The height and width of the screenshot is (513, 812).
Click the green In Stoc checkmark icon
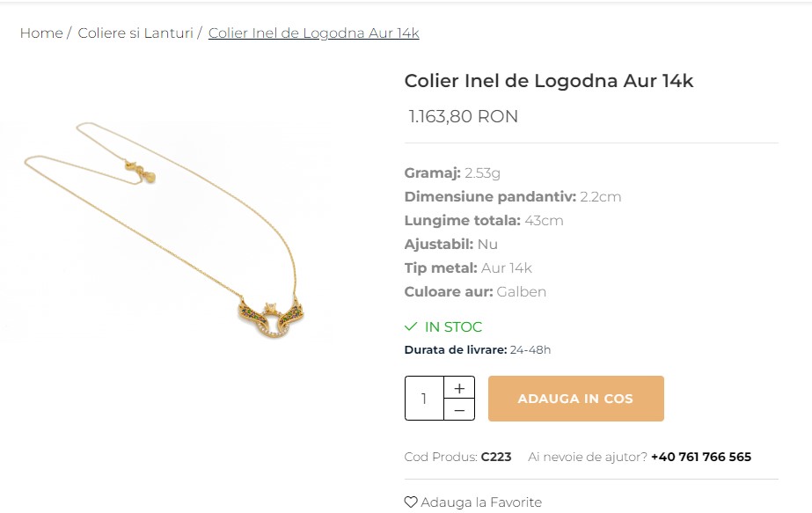[x=411, y=326]
